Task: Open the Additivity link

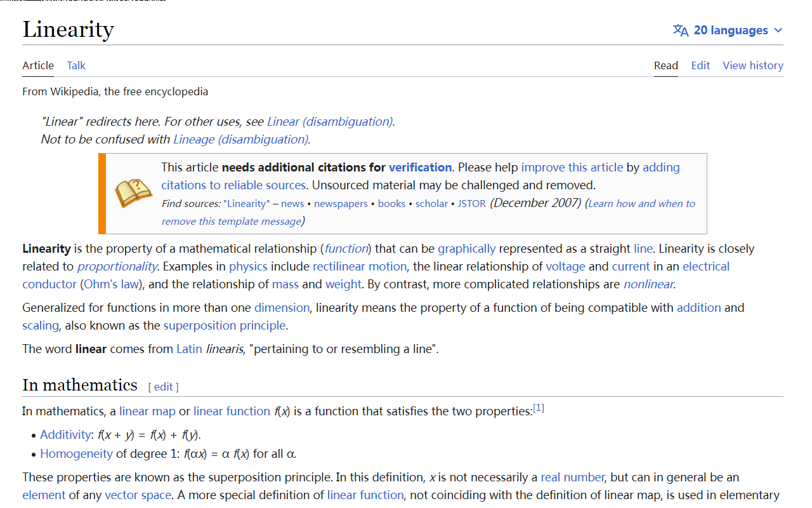Action: pyautogui.click(x=65, y=434)
